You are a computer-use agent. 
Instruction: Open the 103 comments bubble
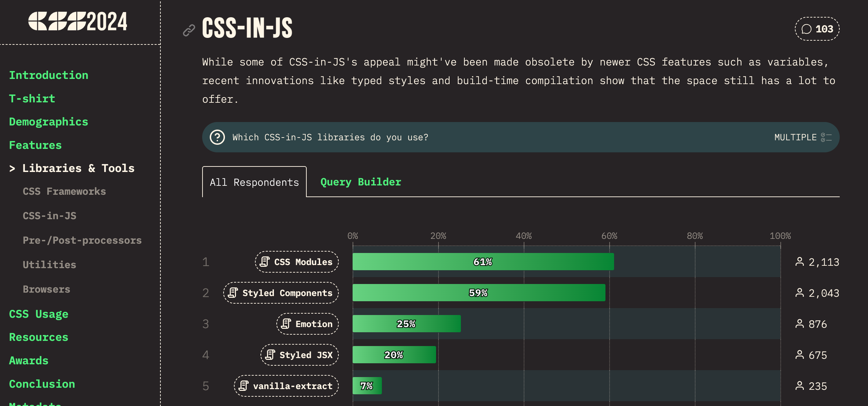pyautogui.click(x=817, y=29)
